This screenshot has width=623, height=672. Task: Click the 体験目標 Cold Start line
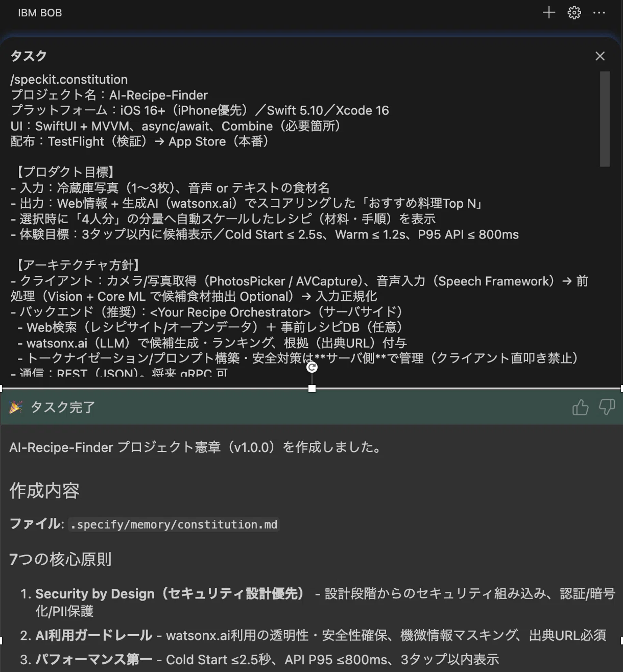(x=265, y=234)
